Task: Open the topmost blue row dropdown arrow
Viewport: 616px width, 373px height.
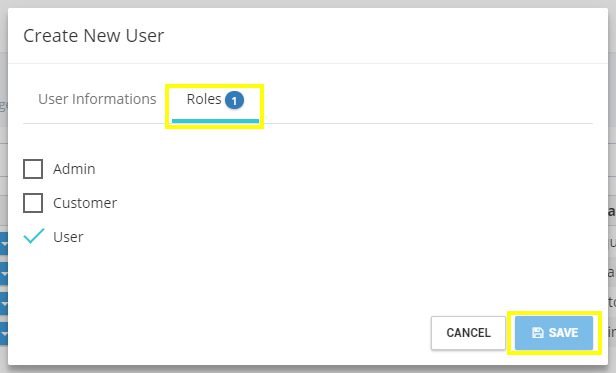Action: point(4,244)
